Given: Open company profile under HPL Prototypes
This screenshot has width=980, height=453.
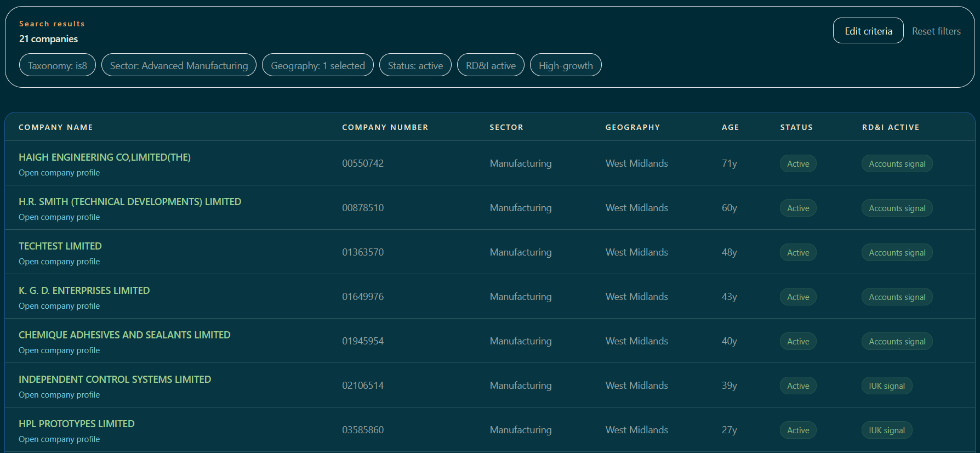Looking at the screenshot, I should (x=59, y=439).
